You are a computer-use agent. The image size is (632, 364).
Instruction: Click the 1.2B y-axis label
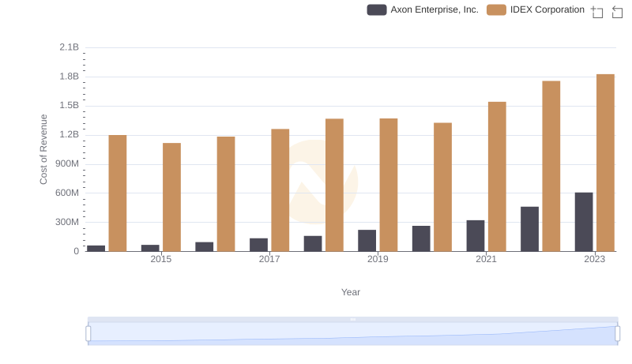point(70,134)
